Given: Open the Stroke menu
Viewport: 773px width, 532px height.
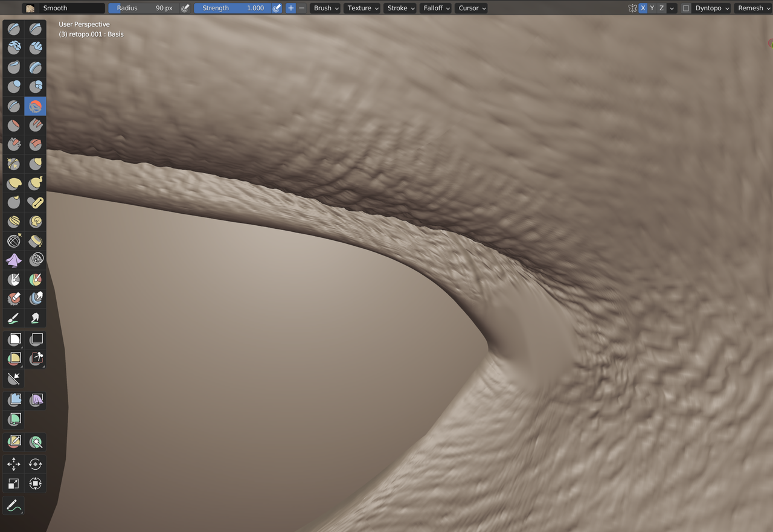Looking at the screenshot, I should (399, 8).
